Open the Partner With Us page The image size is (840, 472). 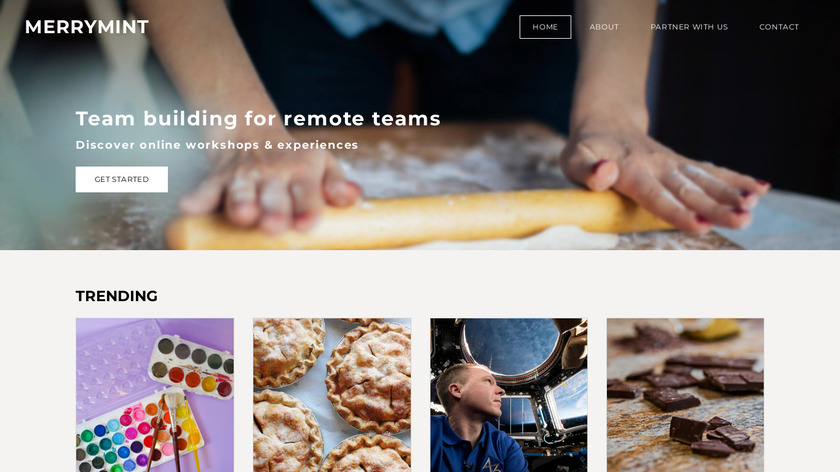(x=689, y=27)
